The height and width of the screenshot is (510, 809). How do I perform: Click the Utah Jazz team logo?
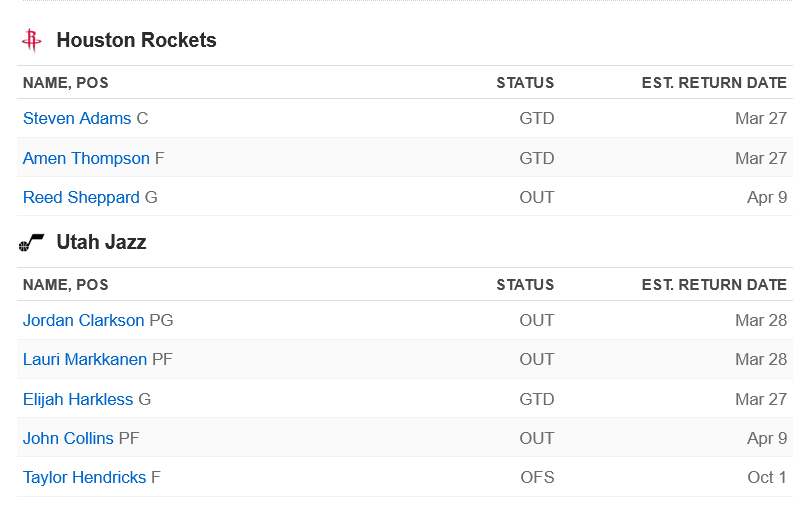[x=31, y=242]
